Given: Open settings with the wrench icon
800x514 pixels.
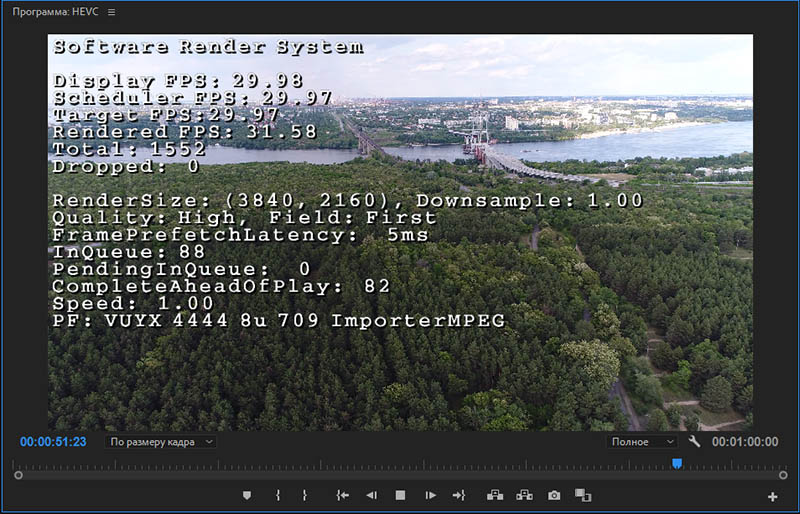Looking at the screenshot, I should (694, 441).
